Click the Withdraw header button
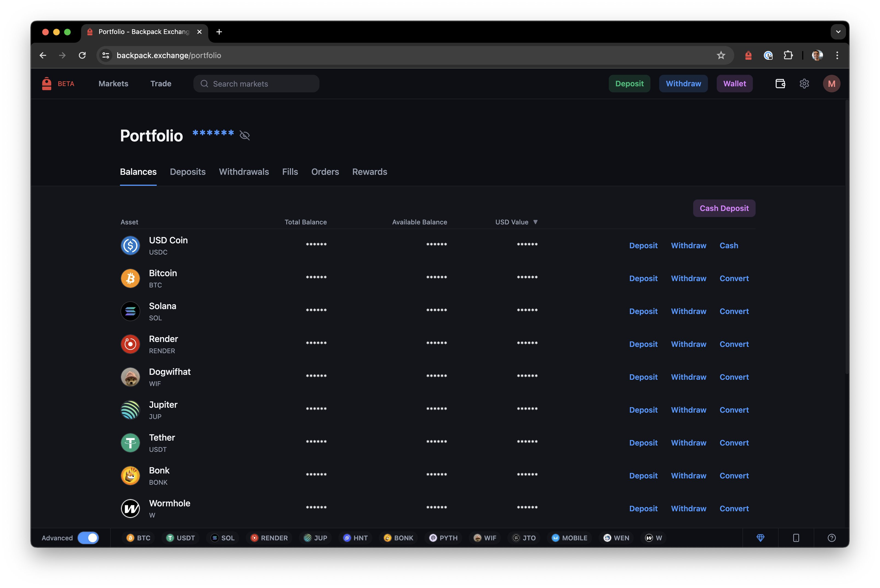Viewport: 880px width, 588px height. (683, 84)
